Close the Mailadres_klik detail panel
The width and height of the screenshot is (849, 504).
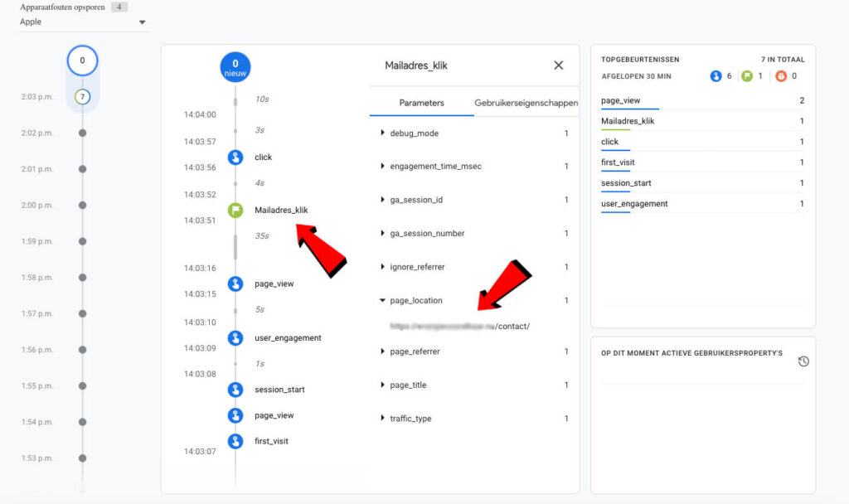[x=558, y=65]
